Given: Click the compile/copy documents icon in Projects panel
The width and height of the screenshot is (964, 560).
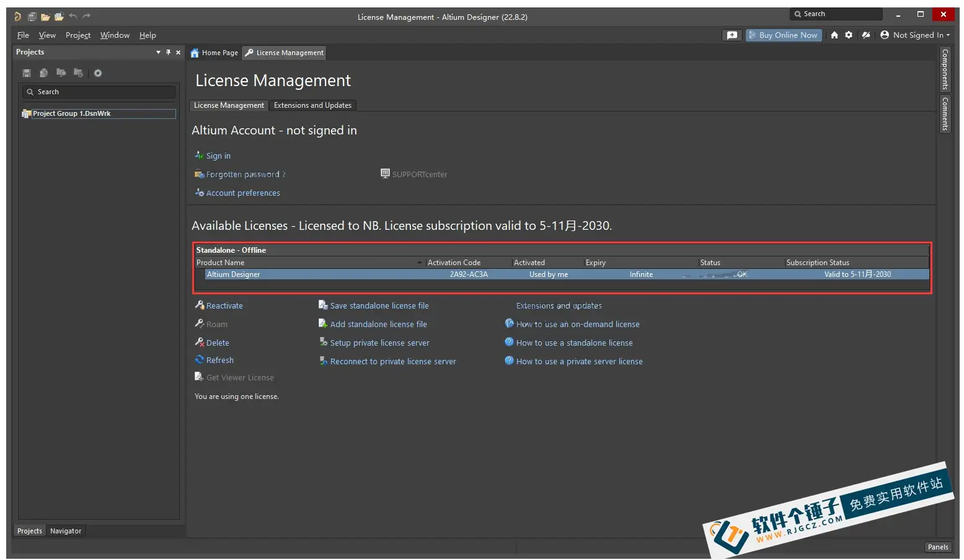Looking at the screenshot, I should pos(43,73).
